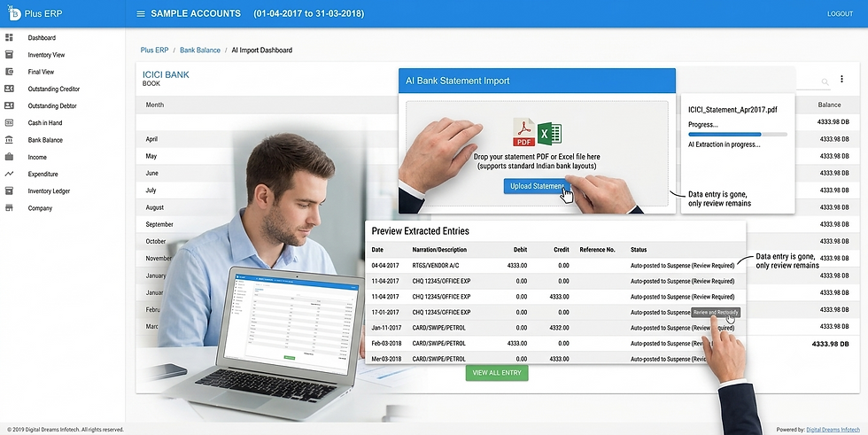Click the Feb-03-2018 entry date
The image size is (868, 435).
click(386, 343)
